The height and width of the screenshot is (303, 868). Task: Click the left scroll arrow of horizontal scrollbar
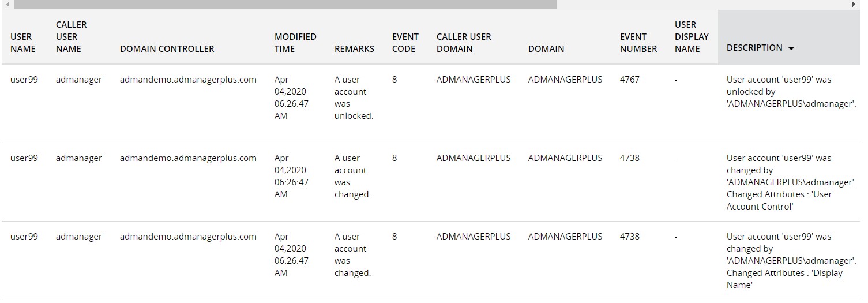pyautogui.click(x=7, y=5)
